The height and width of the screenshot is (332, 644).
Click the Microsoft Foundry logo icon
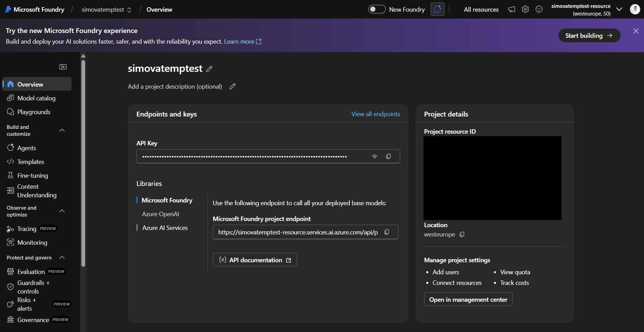[x=8, y=9]
